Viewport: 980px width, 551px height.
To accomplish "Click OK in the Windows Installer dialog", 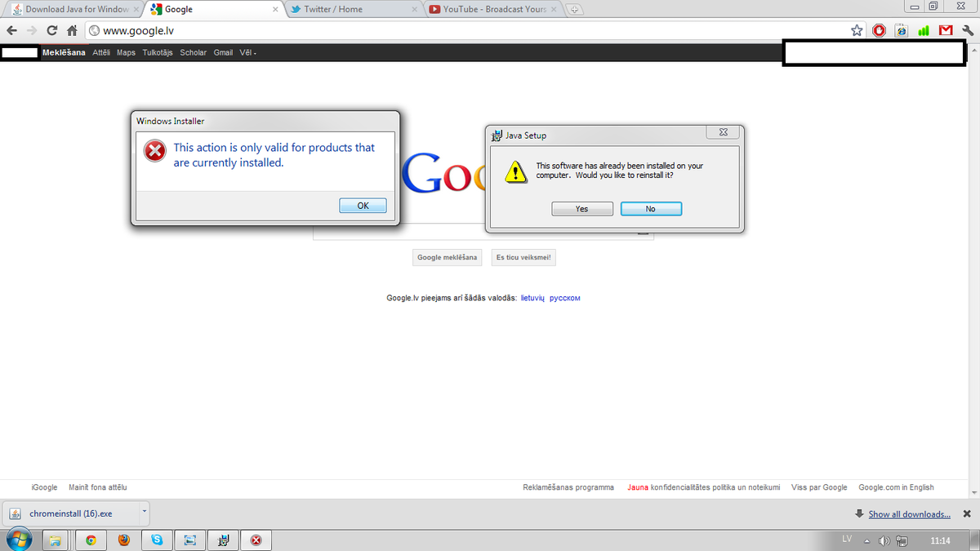I will (x=363, y=206).
